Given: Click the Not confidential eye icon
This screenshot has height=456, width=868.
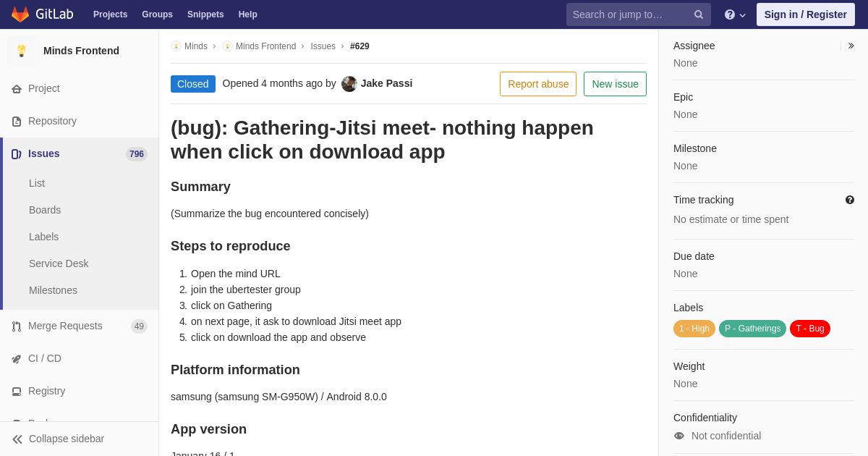Looking at the screenshot, I should coord(679,436).
